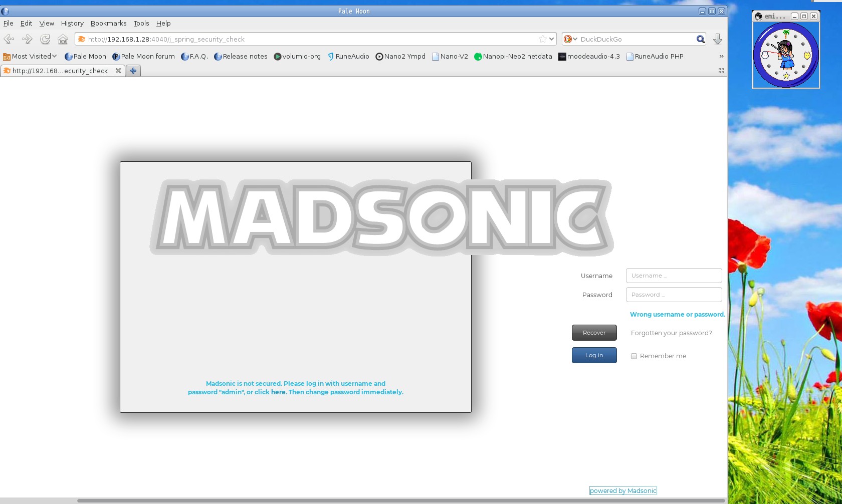Open the Downloads panel via the arrow icon
Viewport: 842px width, 504px height.
[x=718, y=39]
